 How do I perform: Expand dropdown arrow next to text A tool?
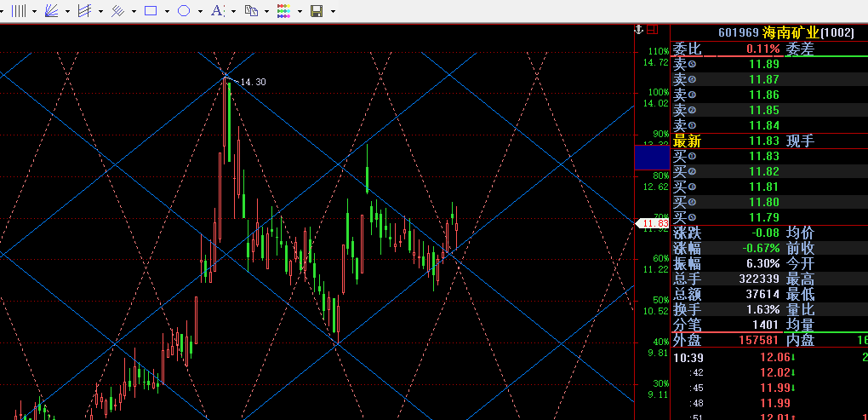pyautogui.click(x=234, y=11)
